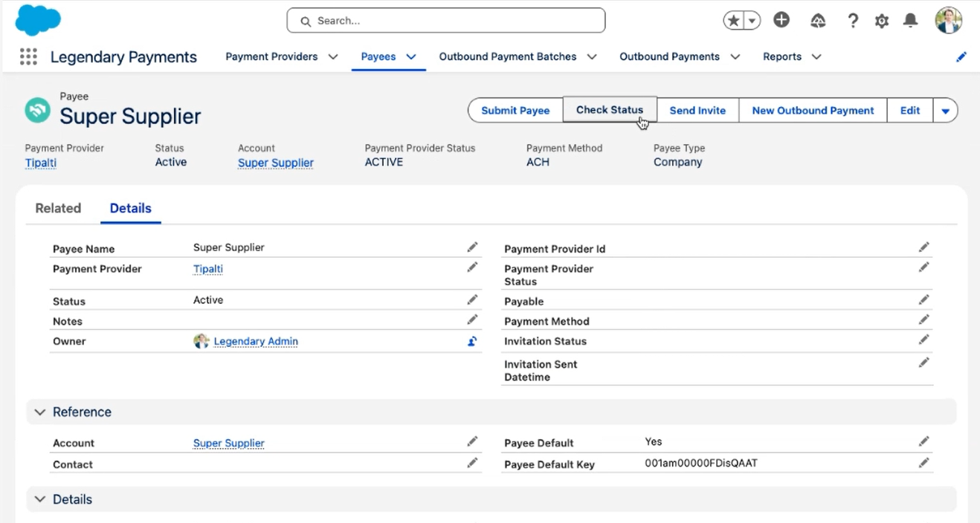Click the change Owner icon
This screenshot has height=523, width=980.
pos(472,342)
